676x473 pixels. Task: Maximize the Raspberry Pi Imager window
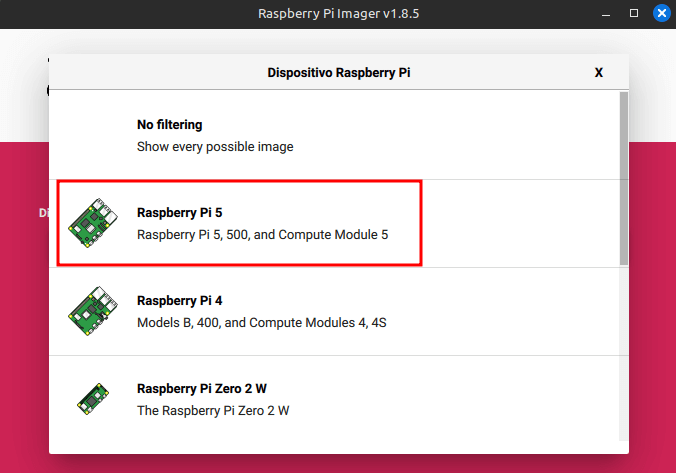tap(634, 13)
